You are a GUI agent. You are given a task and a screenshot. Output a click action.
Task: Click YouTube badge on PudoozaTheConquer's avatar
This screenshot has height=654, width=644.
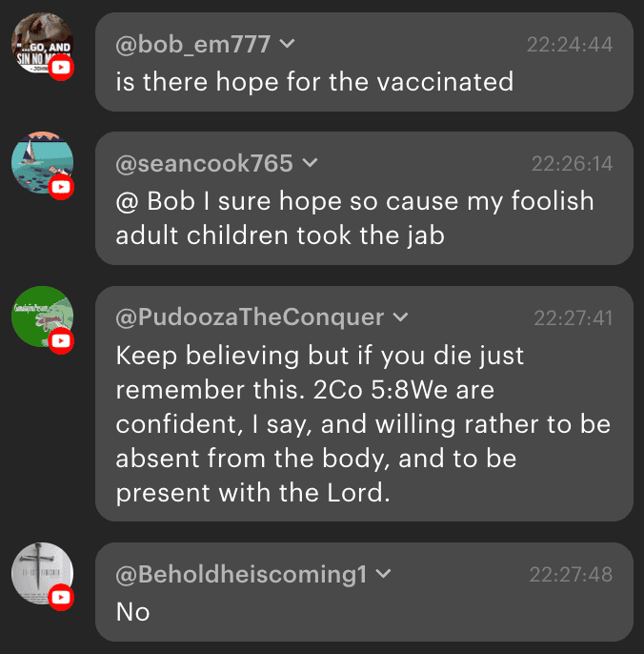click(61, 340)
